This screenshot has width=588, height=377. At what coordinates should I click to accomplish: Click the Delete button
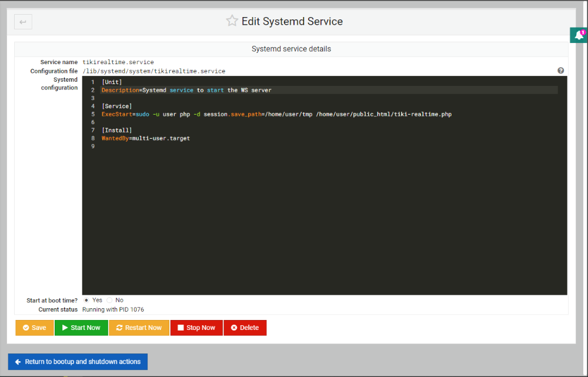pyautogui.click(x=245, y=328)
